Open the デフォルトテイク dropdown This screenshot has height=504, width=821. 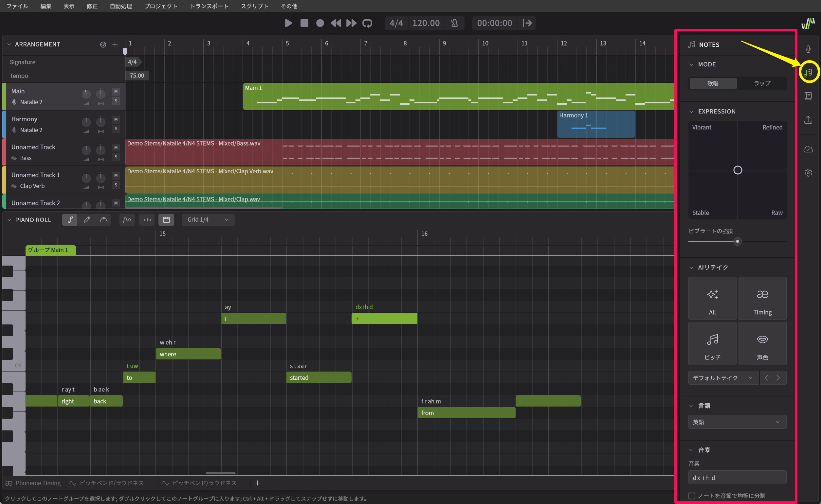(723, 378)
